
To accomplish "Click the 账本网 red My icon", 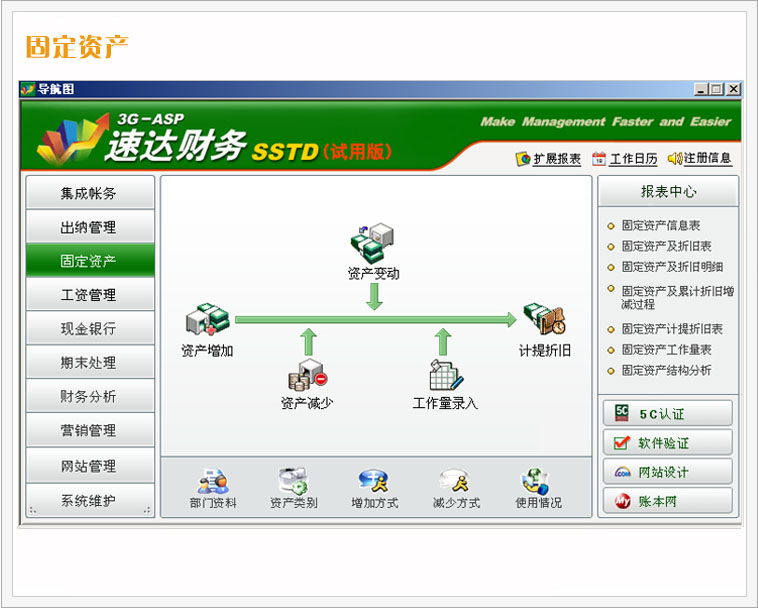I will (x=623, y=501).
